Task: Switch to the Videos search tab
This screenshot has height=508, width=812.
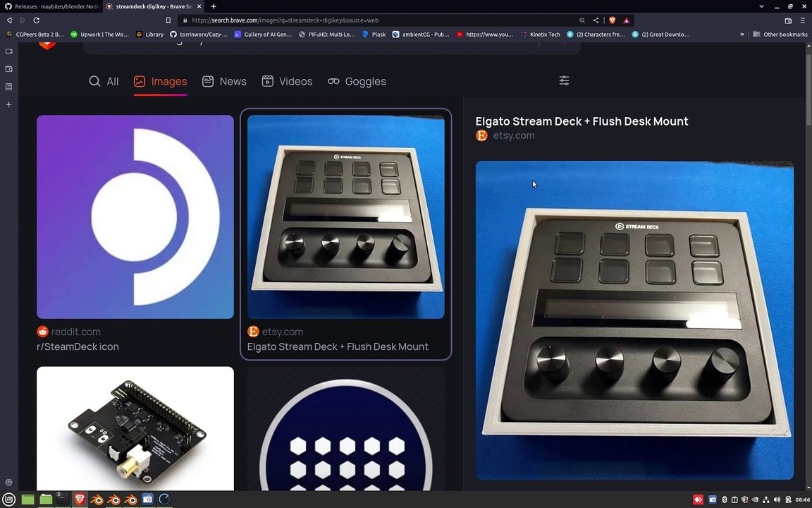Action: point(287,81)
